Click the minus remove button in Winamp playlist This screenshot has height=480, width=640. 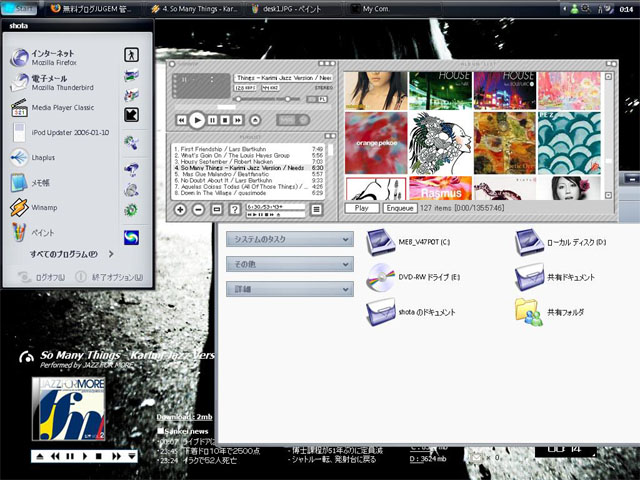(198, 210)
